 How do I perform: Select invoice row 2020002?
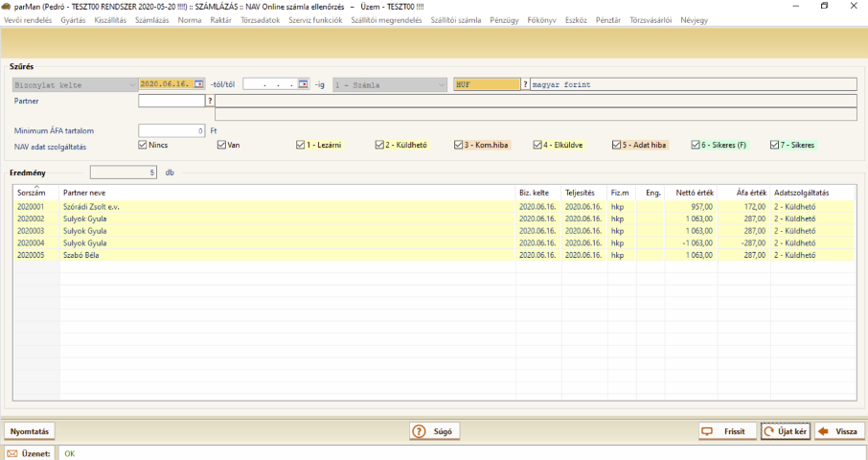tap(434, 218)
